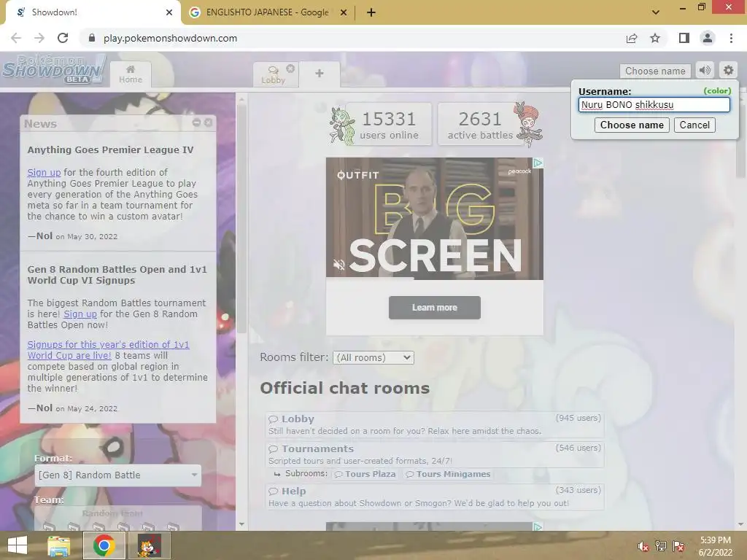This screenshot has width=747, height=560.
Task: Click Learn more on the Outfit ad
Action: point(435,308)
